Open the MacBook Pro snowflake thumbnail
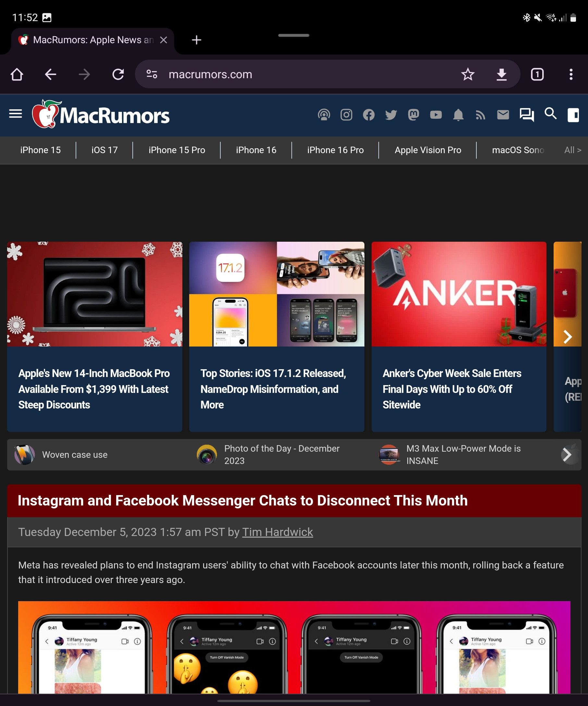Image resolution: width=588 pixels, height=706 pixels. (95, 294)
